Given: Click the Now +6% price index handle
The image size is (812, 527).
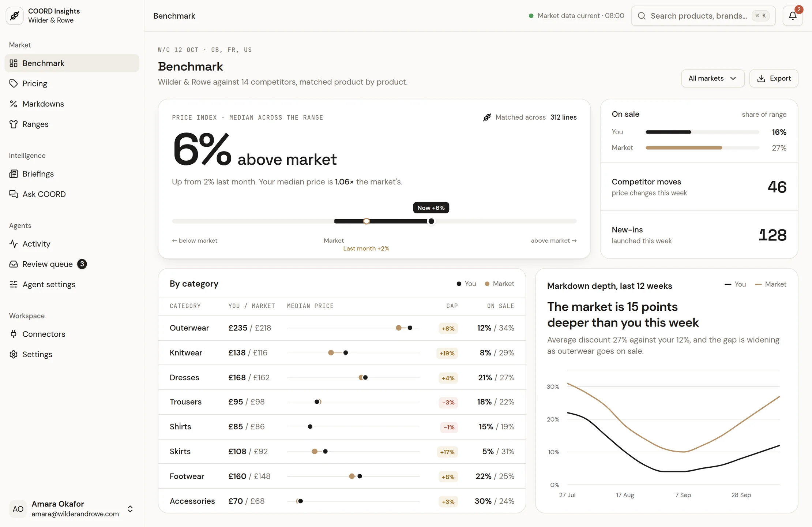Looking at the screenshot, I should [x=431, y=221].
